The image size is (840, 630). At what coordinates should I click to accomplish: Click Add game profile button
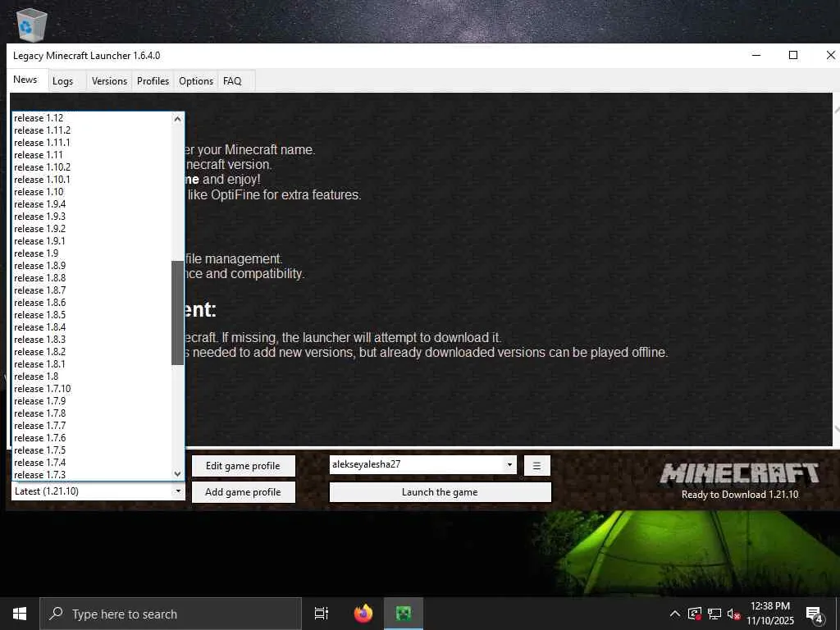click(x=243, y=492)
